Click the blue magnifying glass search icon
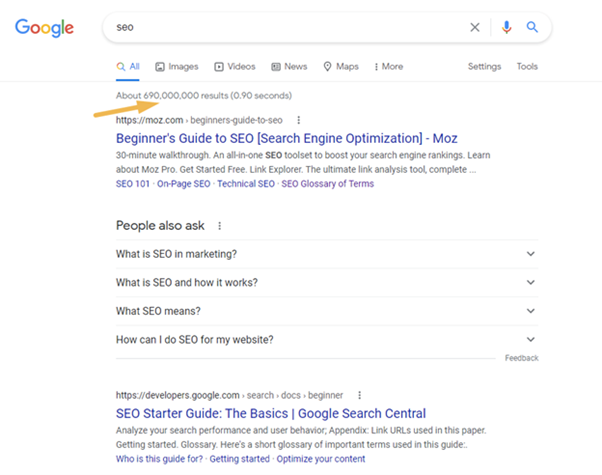602x475 pixels. pos(533,27)
